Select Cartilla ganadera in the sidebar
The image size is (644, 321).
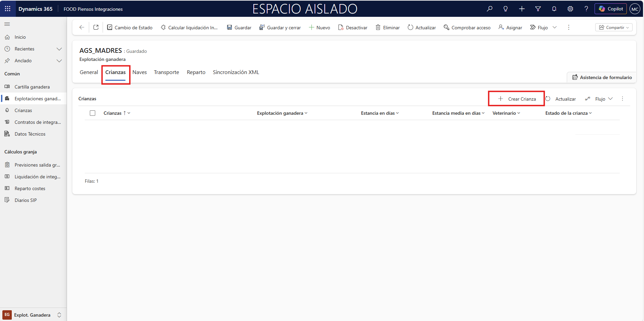coord(31,86)
